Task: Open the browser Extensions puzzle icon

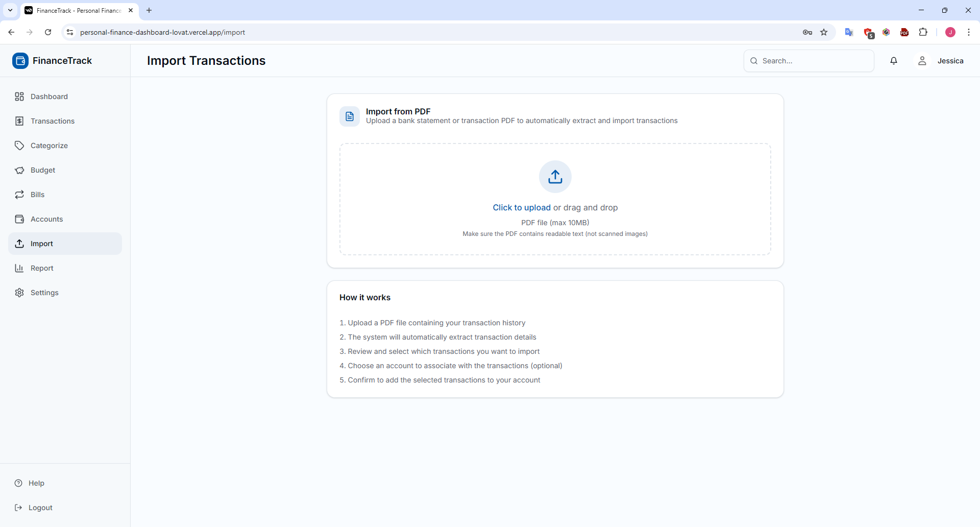Action: [x=923, y=32]
